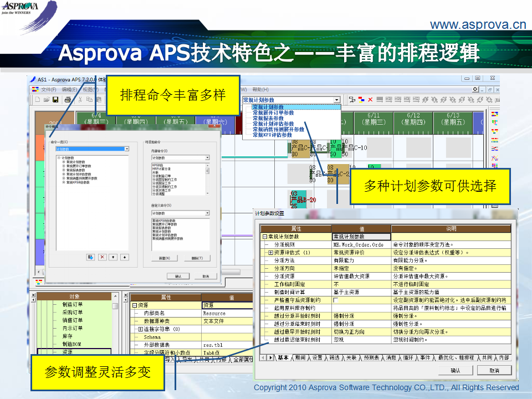
Task: Click 取消 button in command editor dialog
Action: pyautogui.click(x=206, y=276)
